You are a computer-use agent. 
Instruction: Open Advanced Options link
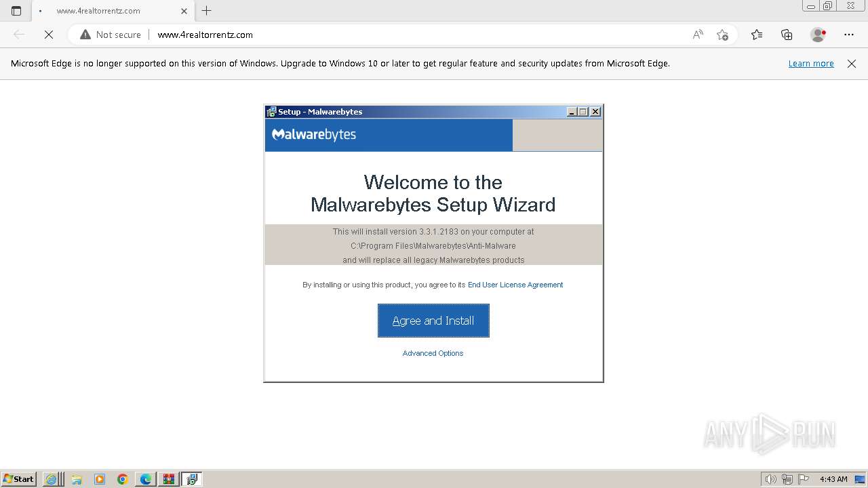coord(433,353)
